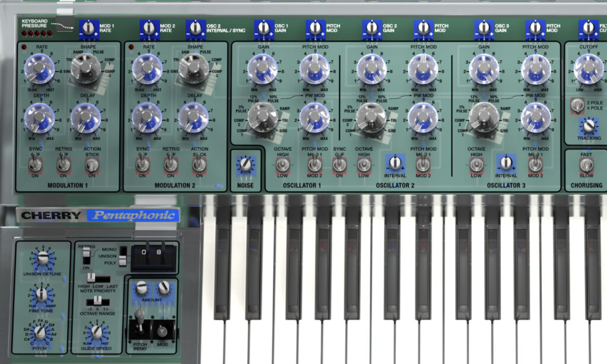Screen dimensions: 607x364
Task: Flip the Modulation 1 ACTION STICK switch
Action: (x=92, y=165)
